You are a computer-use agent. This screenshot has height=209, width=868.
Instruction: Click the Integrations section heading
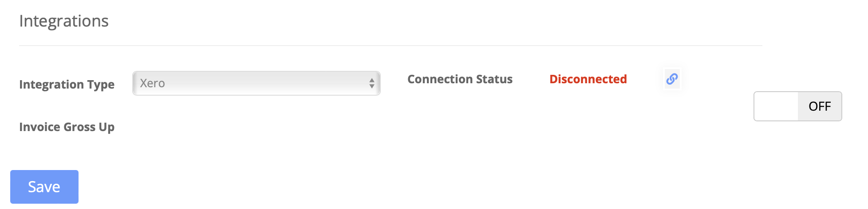[x=64, y=21]
